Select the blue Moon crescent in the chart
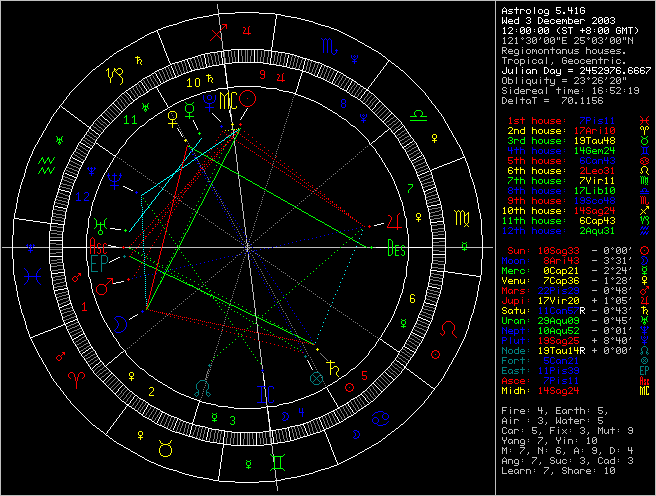Screen dimensions: 656x496 (x=119, y=322)
